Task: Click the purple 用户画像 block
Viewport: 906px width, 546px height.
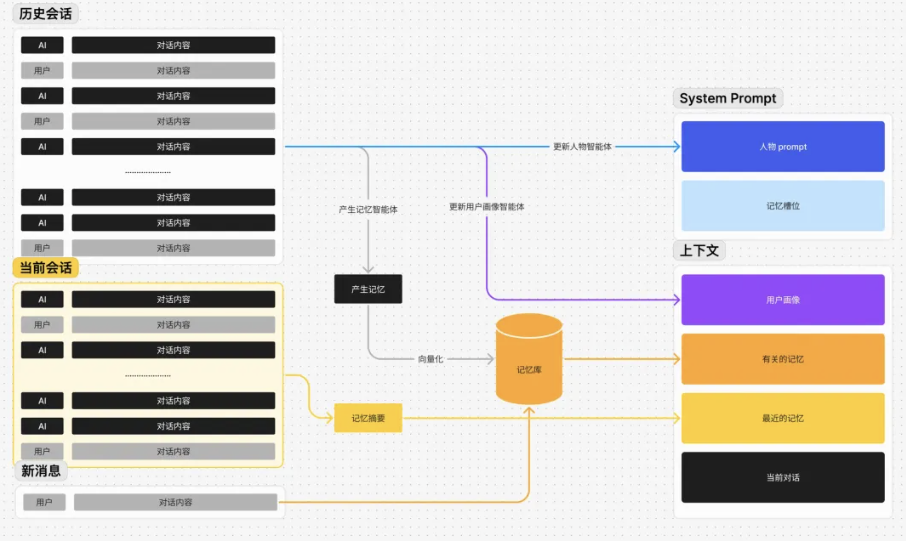Action: [782, 300]
